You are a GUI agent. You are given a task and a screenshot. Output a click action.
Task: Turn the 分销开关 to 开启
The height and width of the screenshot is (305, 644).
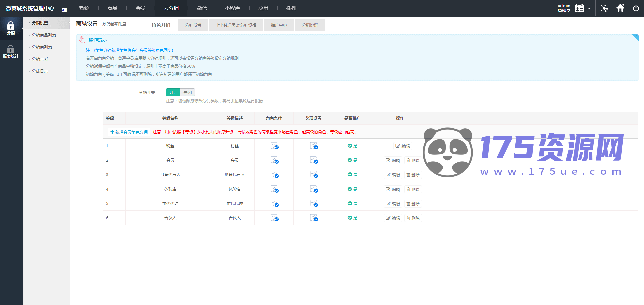tap(173, 92)
